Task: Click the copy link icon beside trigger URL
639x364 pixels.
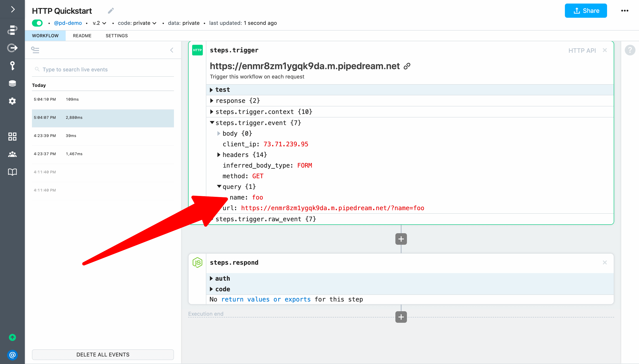Action: pyautogui.click(x=407, y=66)
